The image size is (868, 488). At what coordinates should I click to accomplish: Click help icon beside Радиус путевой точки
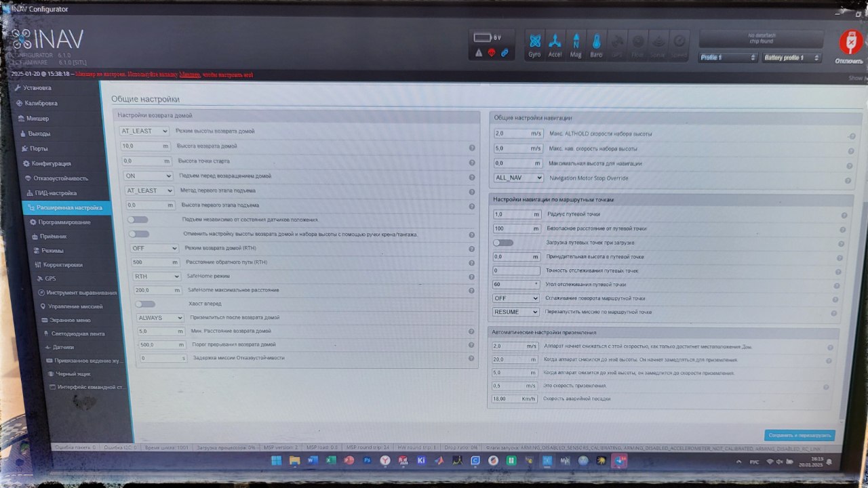point(844,216)
